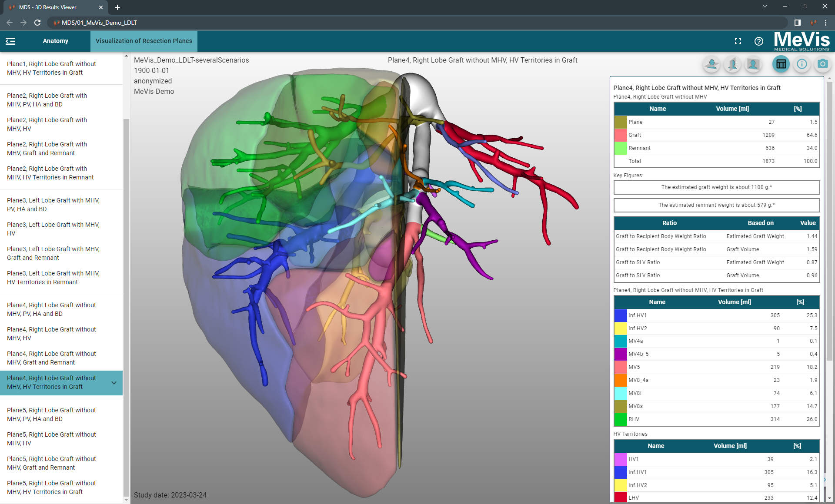Click the RHV green color swatch

(621, 419)
